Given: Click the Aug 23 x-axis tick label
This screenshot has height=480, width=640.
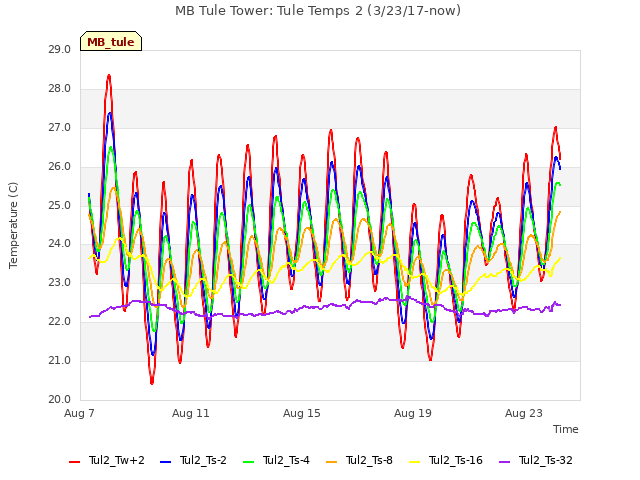Looking at the screenshot, I should tap(524, 413).
